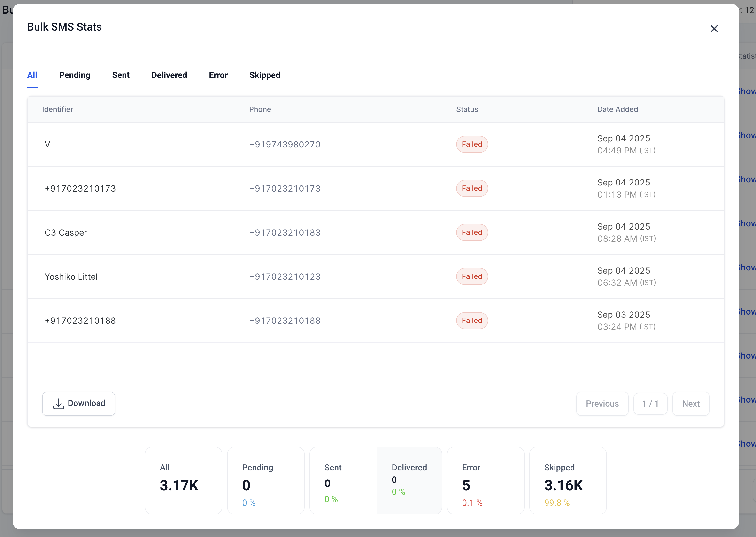
Task: Open the Sent tab
Action: click(x=121, y=75)
